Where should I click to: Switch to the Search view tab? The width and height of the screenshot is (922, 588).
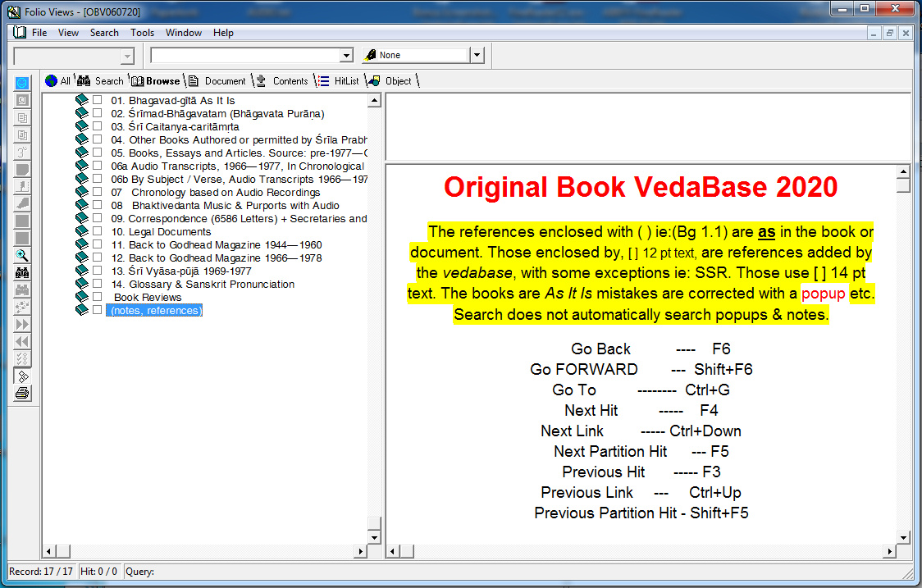click(101, 81)
